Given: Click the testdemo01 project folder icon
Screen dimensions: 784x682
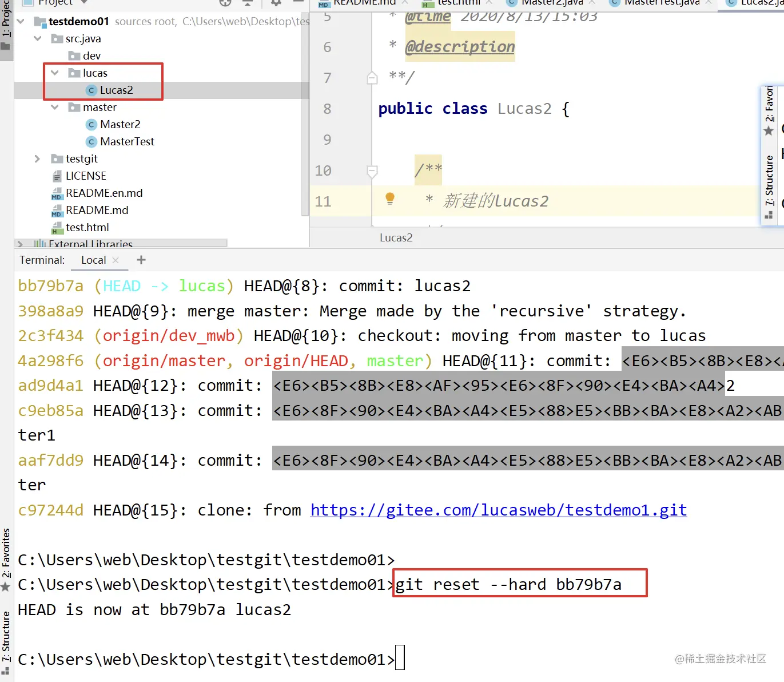Looking at the screenshot, I should (x=40, y=22).
